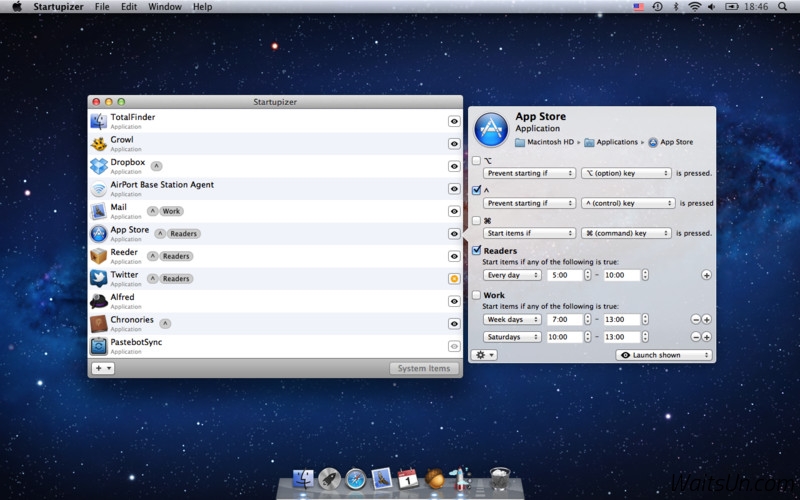Uncheck the Readers schedule checkbox
This screenshot has height=500, width=800.
click(x=477, y=251)
